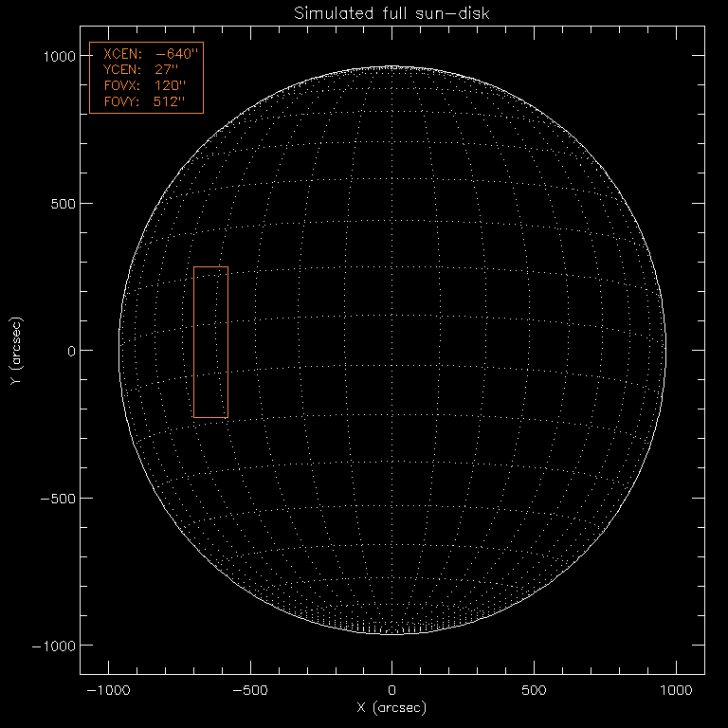Click the 'Y (arcsec)' axis label
728x728 pixels.
pos(15,351)
